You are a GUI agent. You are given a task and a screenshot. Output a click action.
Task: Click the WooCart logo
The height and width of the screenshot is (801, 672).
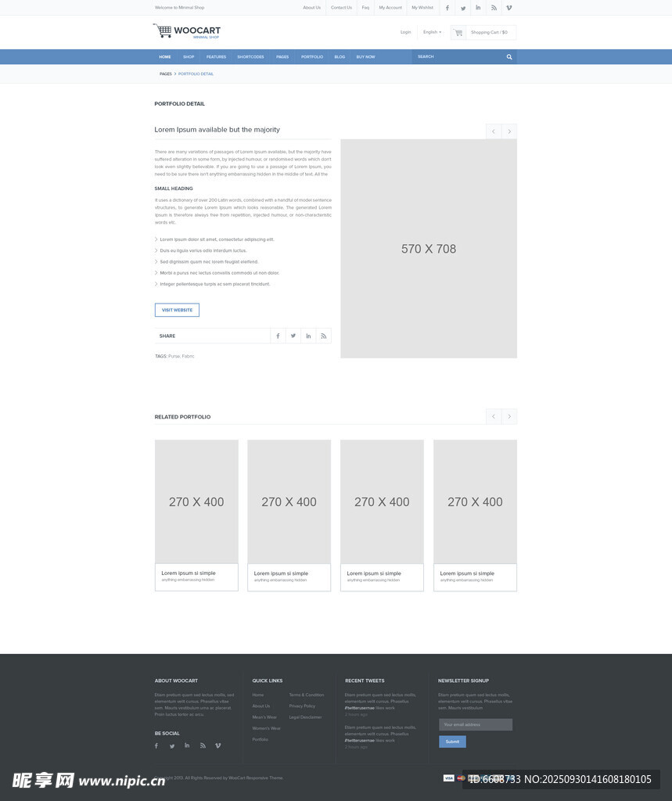tap(187, 31)
